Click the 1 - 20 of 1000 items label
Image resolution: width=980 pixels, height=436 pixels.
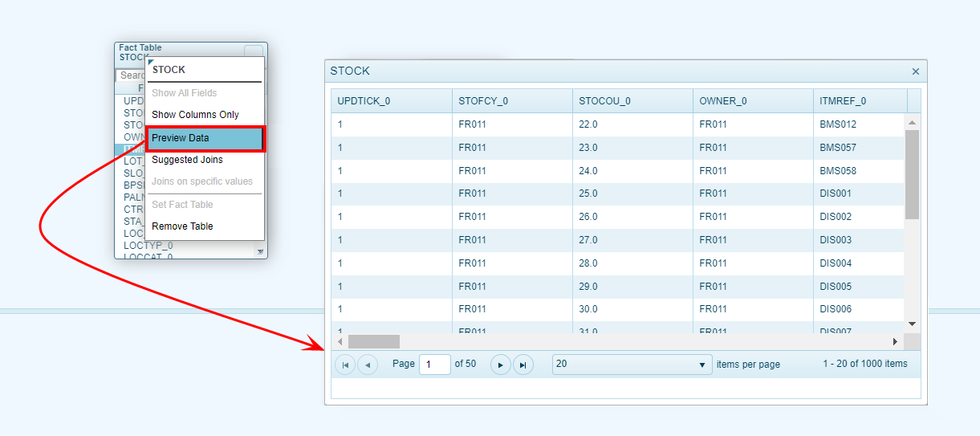click(x=865, y=364)
